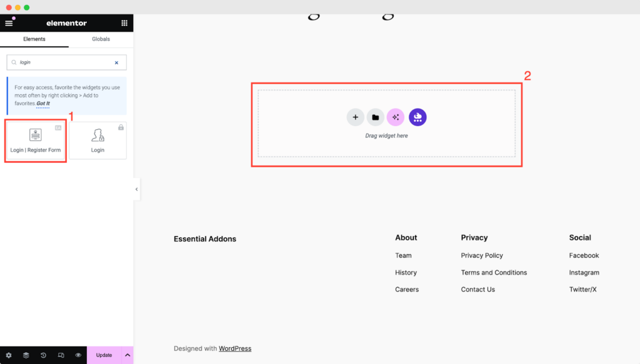Open the Elementor hamburger menu
Viewport: 640px width, 364px height.
pos(9,22)
